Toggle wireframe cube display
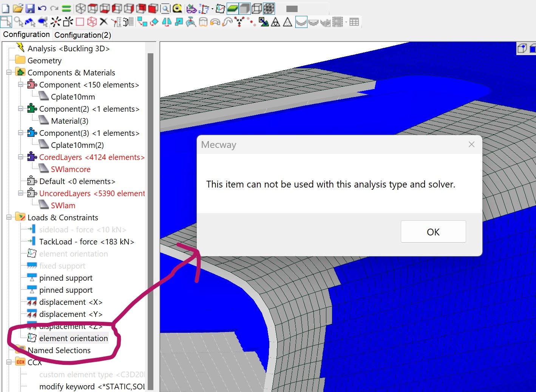Viewport: 536px width, 392px height. [257, 8]
